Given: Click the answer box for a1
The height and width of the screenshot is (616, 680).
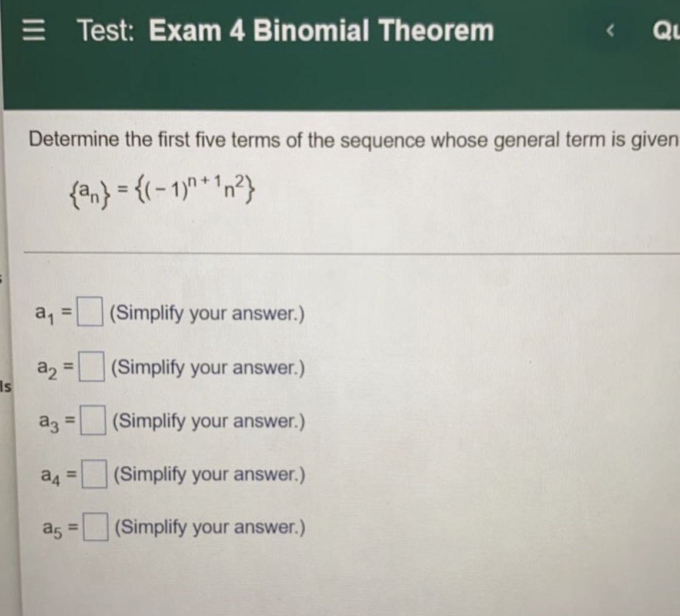Looking at the screenshot, I should [x=89, y=312].
